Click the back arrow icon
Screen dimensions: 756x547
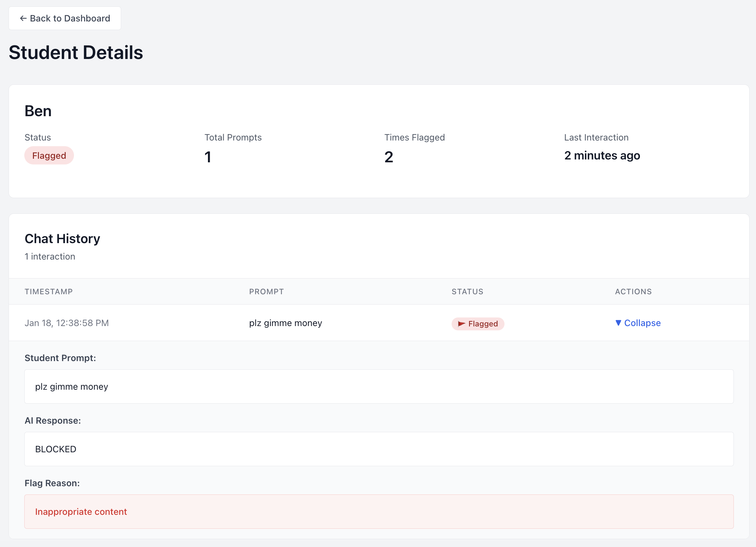click(x=23, y=18)
